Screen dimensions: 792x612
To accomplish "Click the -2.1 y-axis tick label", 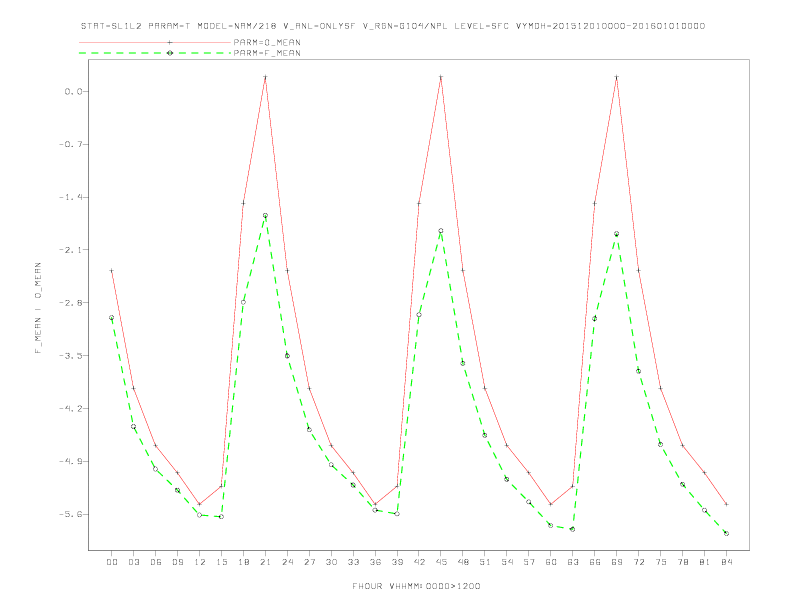I will pyautogui.click(x=71, y=250).
